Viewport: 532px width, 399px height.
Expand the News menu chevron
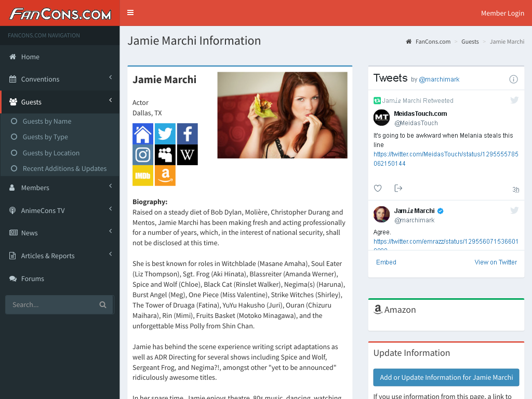point(111,231)
